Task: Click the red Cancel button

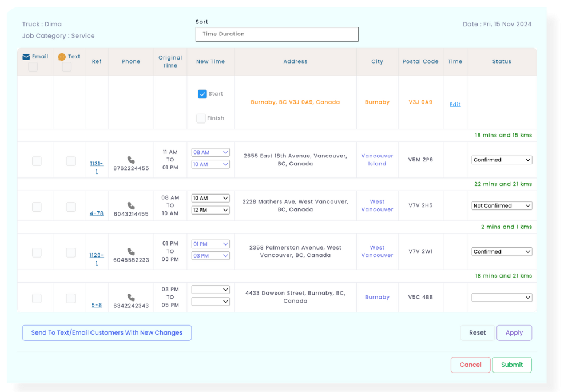Action: point(470,365)
